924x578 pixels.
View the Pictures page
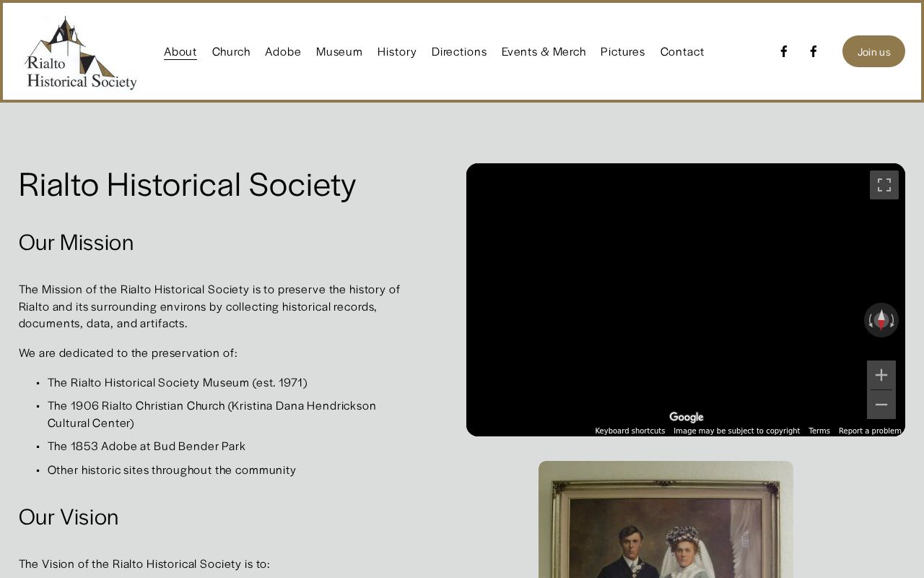(x=623, y=51)
